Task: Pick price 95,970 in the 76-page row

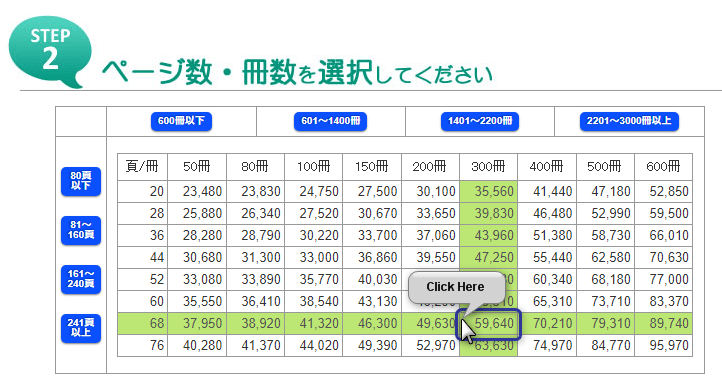Action: [664, 346]
